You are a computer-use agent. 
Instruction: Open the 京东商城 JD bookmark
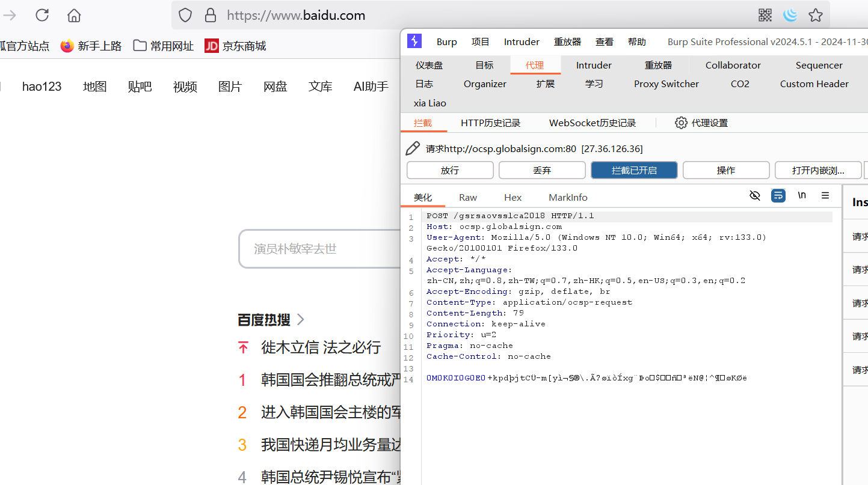235,46
